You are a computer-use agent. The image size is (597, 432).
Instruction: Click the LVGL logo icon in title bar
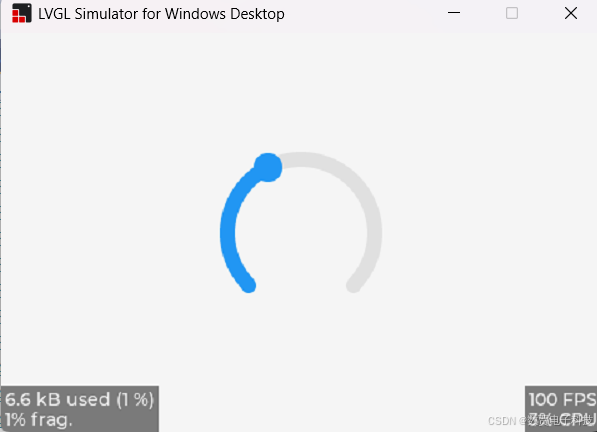click(22, 13)
